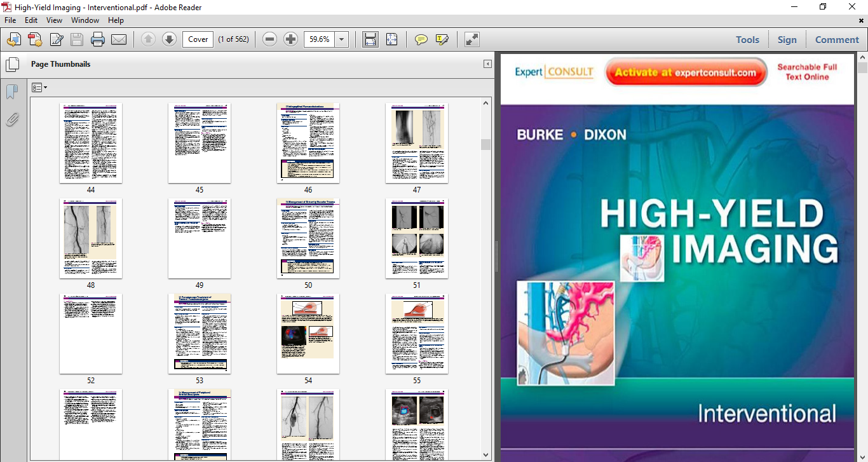Select page 45 thumbnail
Viewport: 868px width, 462px height.
tap(200, 143)
